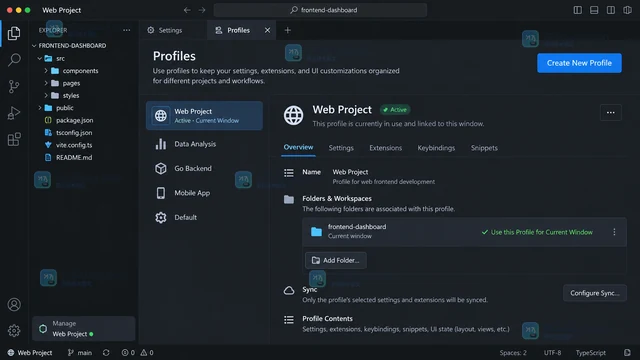Change indentation via Spaces: 2
The height and width of the screenshot is (360, 640).
coord(513,353)
